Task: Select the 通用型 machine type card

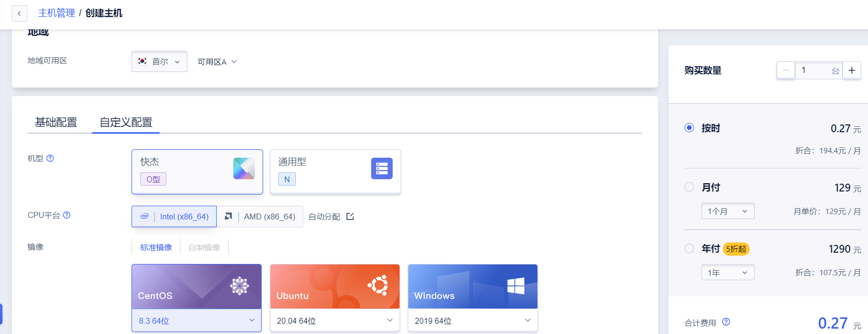Action: pyautogui.click(x=335, y=171)
